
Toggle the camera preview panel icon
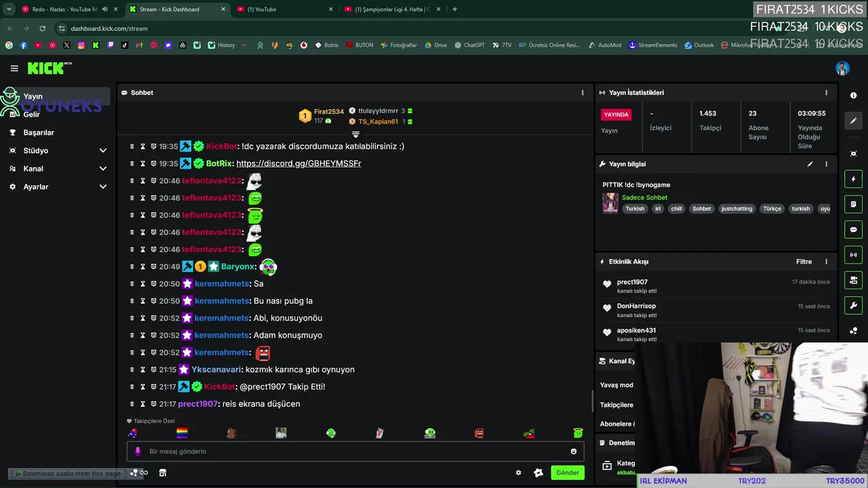[853, 280]
